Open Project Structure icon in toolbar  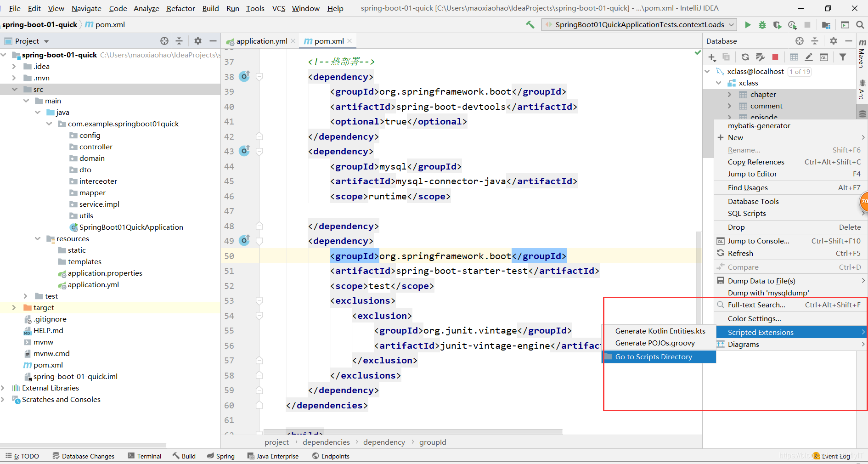click(826, 25)
